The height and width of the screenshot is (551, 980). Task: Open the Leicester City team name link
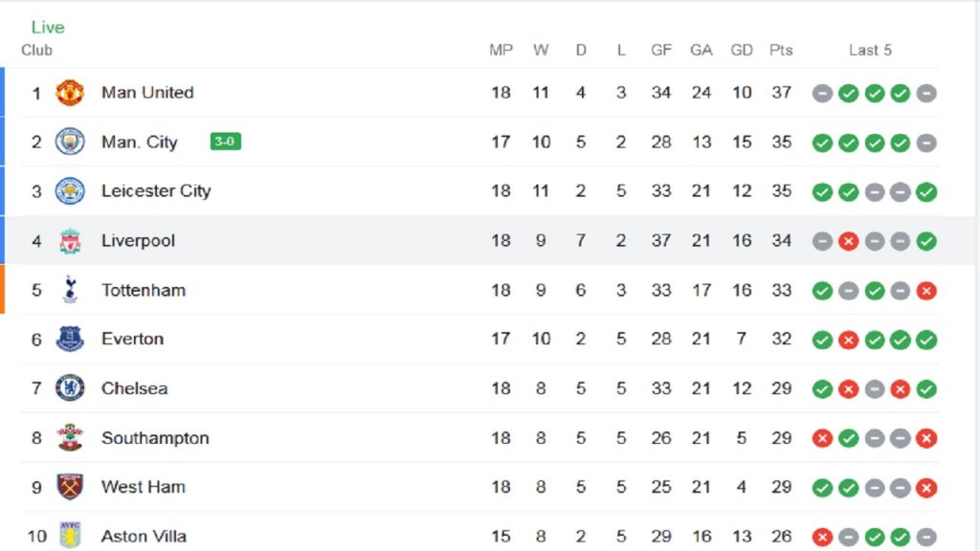pyautogui.click(x=156, y=191)
